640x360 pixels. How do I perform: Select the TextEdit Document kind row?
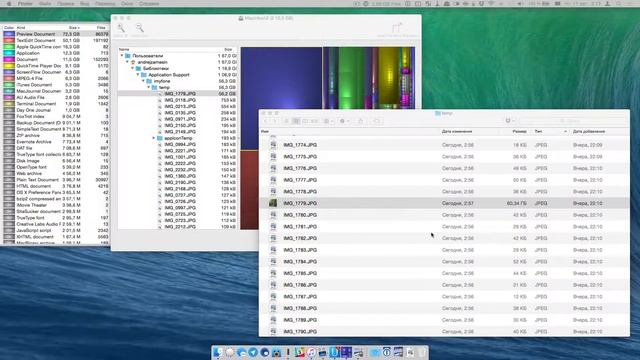56,40
